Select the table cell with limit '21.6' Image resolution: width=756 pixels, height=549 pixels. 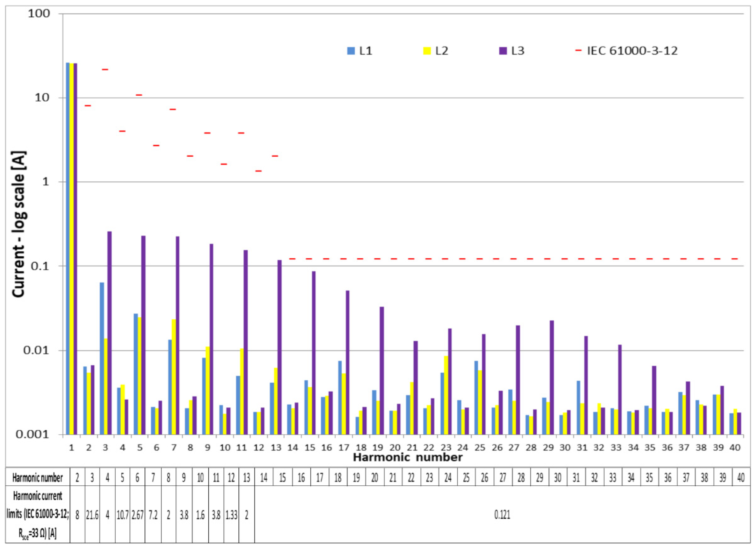point(92,515)
